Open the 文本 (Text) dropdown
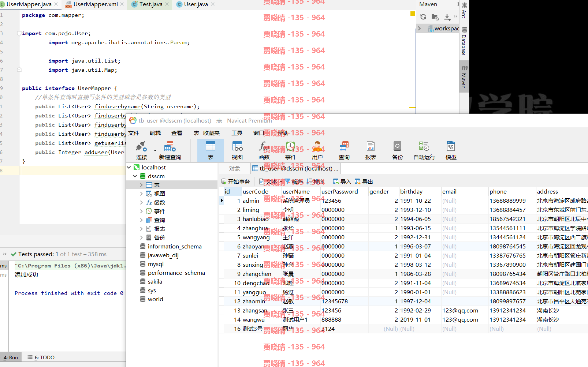 (270, 181)
